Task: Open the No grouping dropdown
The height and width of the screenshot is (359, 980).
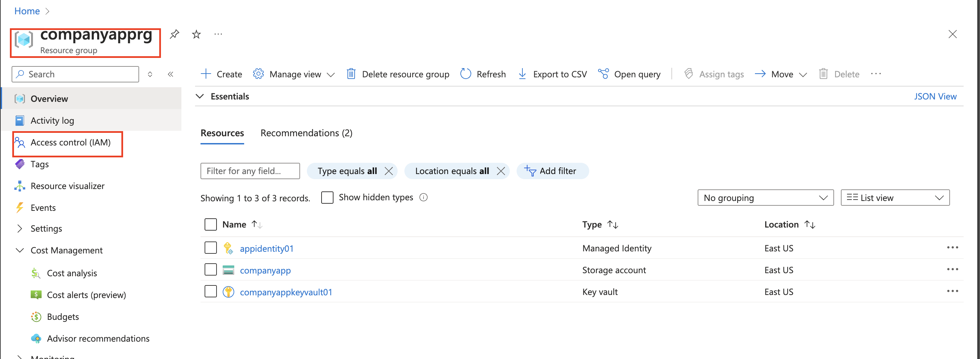Action: click(766, 198)
